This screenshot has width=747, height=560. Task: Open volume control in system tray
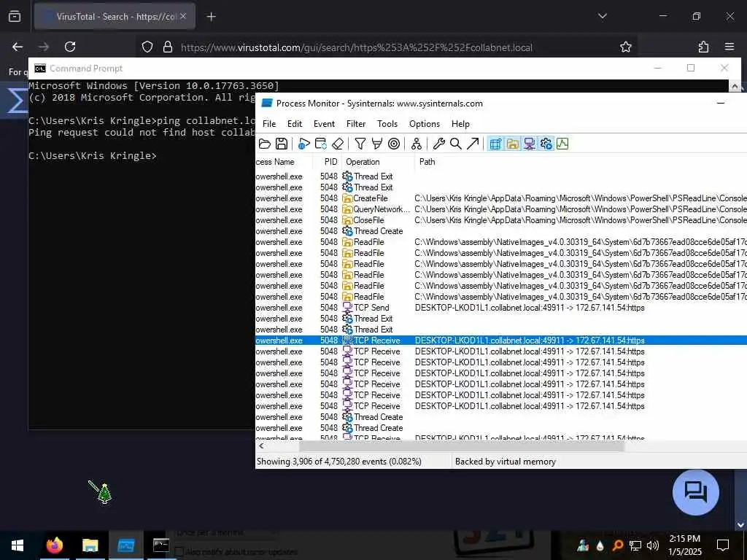(x=653, y=545)
